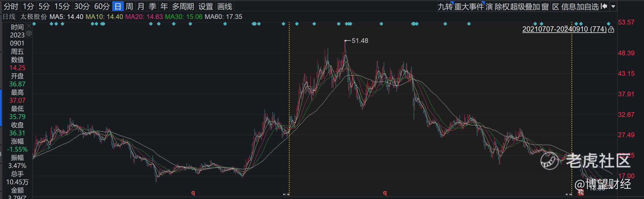644x199 pixels.
Task: Click the 37.91 price axis label
Action: coord(626,94)
